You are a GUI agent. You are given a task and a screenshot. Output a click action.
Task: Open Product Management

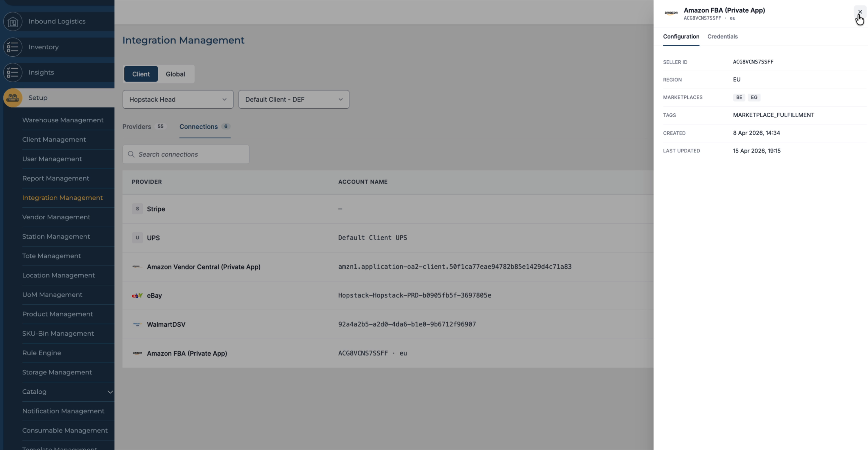[58, 315]
